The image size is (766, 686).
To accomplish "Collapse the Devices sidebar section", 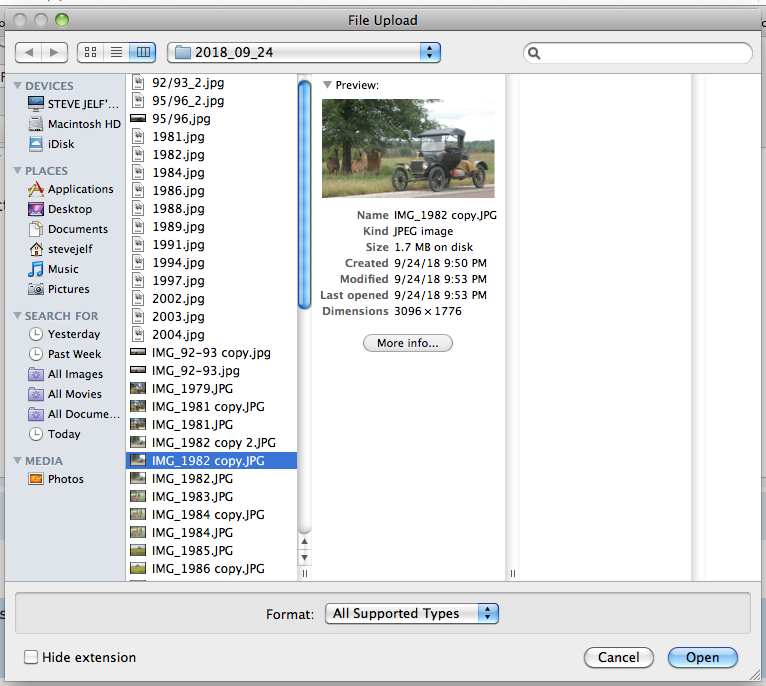I will coord(17,86).
